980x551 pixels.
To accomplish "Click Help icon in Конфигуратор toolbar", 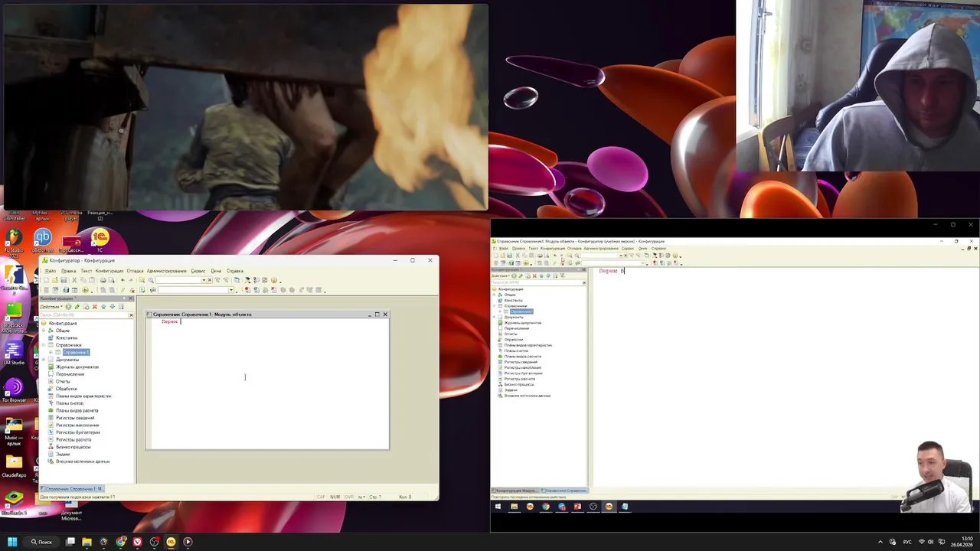I will click(x=273, y=280).
